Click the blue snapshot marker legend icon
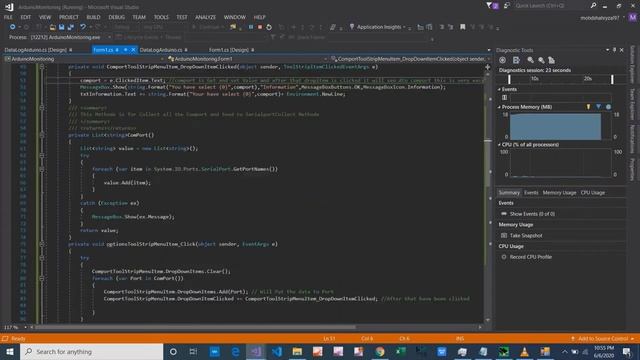The height and width of the screenshot is (360, 640). pyautogui.click(x=598, y=107)
